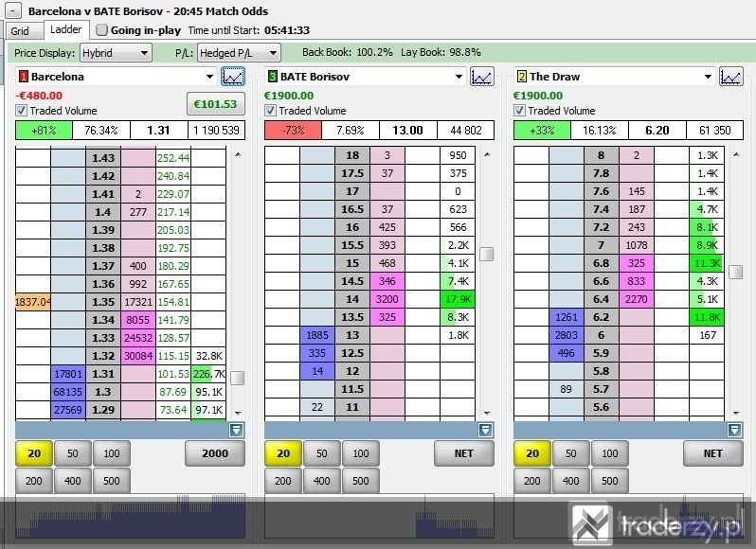Select Barcelona stake 100 button
Screen dimensions: 756x549
tap(112, 453)
